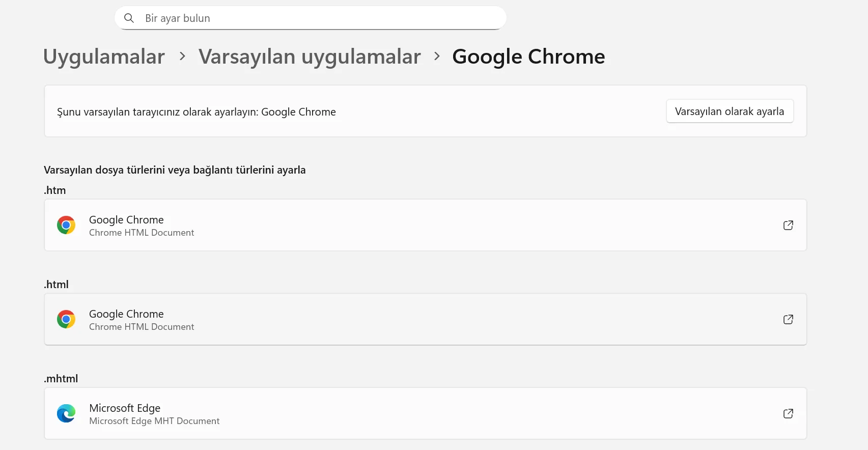Click the chevron before Google Chrome breadcrumb
Image resolution: width=868 pixels, height=450 pixels.
[x=437, y=57]
